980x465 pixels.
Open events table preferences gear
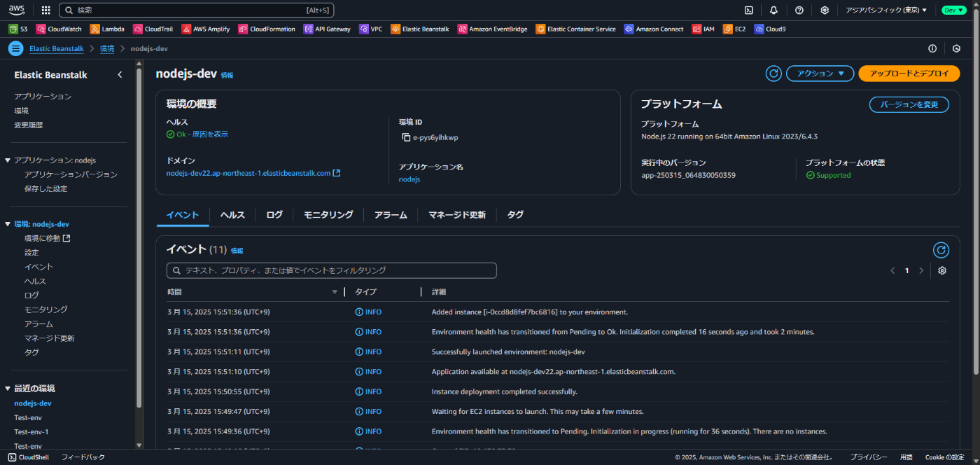(x=942, y=270)
